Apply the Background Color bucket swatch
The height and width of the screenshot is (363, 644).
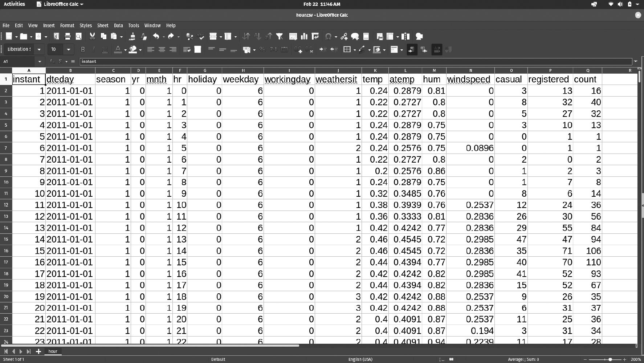click(x=133, y=49)
